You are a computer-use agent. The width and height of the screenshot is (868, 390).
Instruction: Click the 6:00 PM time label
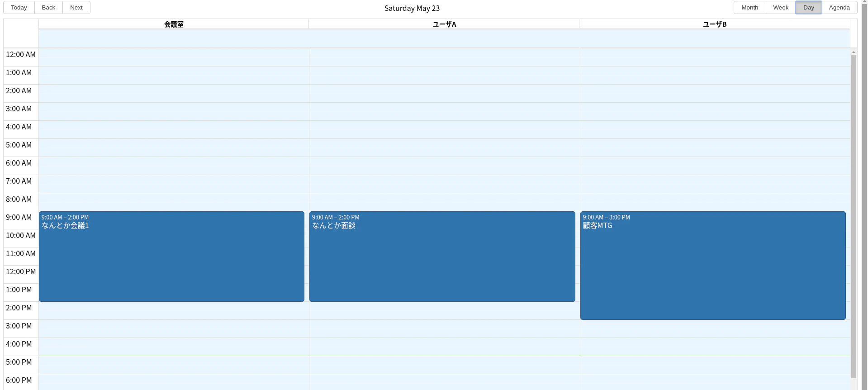pyautogui.click(x=19, y=380)
